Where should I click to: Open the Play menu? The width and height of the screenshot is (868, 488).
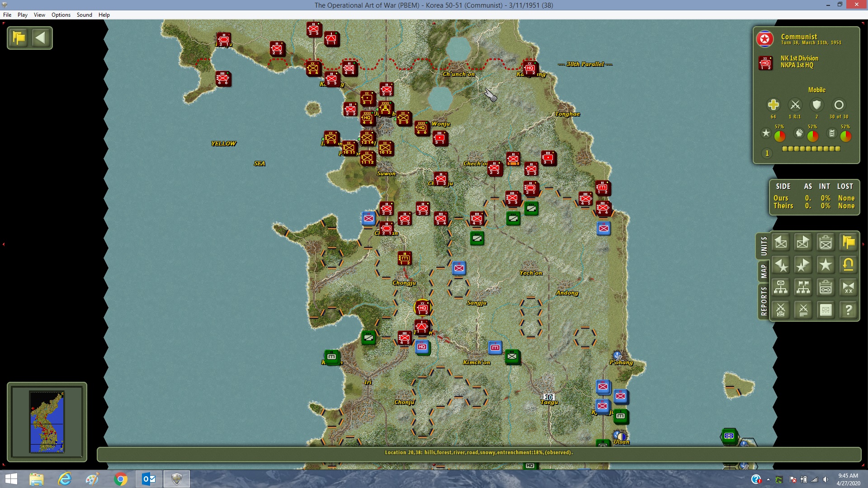click(x=23, y=15)
